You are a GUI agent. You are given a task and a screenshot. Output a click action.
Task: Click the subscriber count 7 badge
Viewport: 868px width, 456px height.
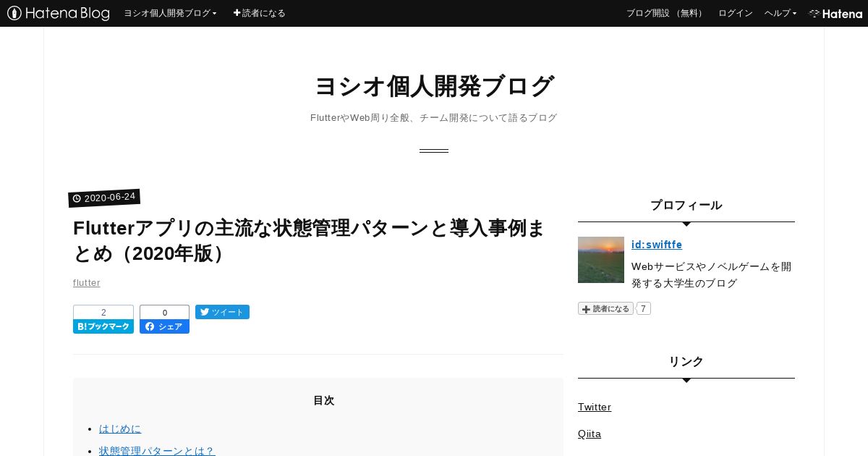[x=643, y=308]
